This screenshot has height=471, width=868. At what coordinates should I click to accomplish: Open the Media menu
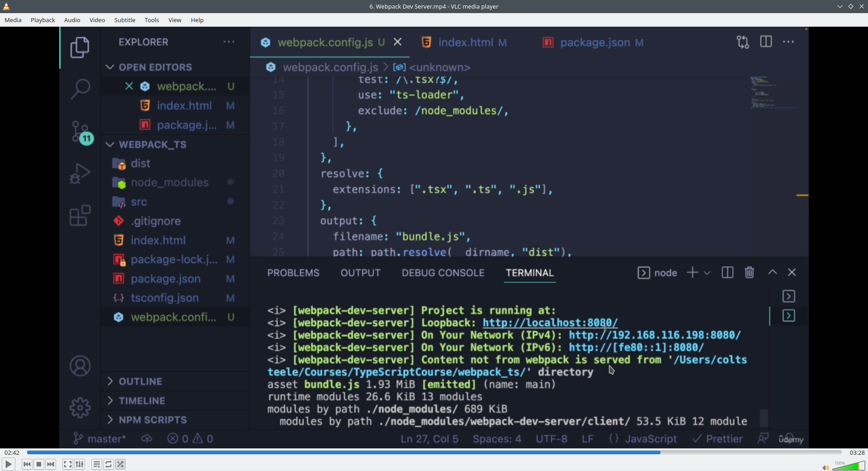pos(13,20)
